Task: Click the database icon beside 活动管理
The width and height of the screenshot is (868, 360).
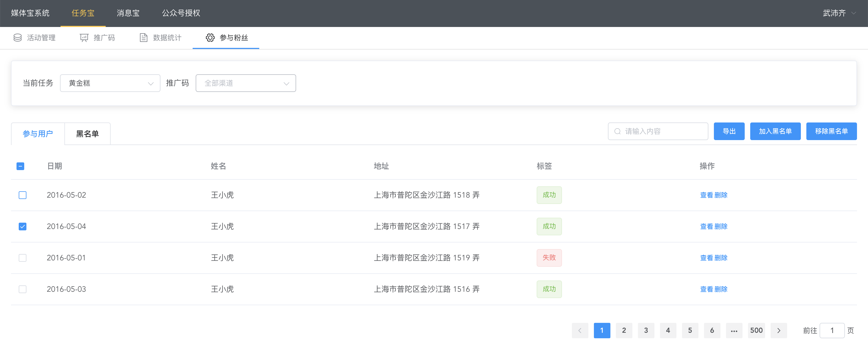Action: (x=18, y=38)
